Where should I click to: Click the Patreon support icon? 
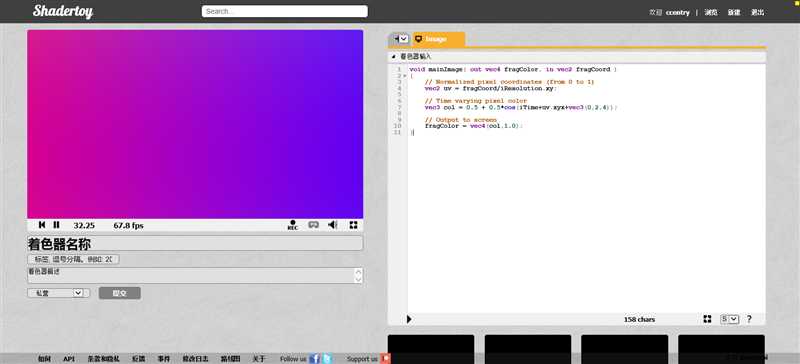pyautogui.click(x=386, y=359)
